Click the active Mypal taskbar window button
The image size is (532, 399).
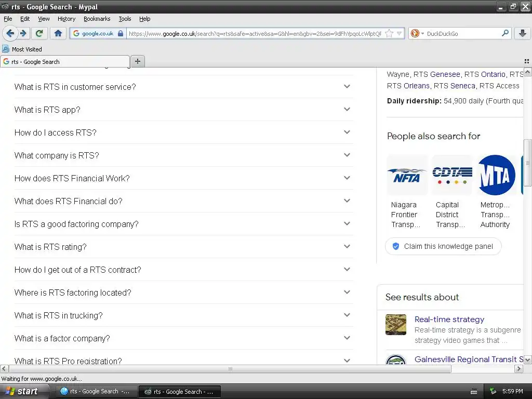pos(179,391)
